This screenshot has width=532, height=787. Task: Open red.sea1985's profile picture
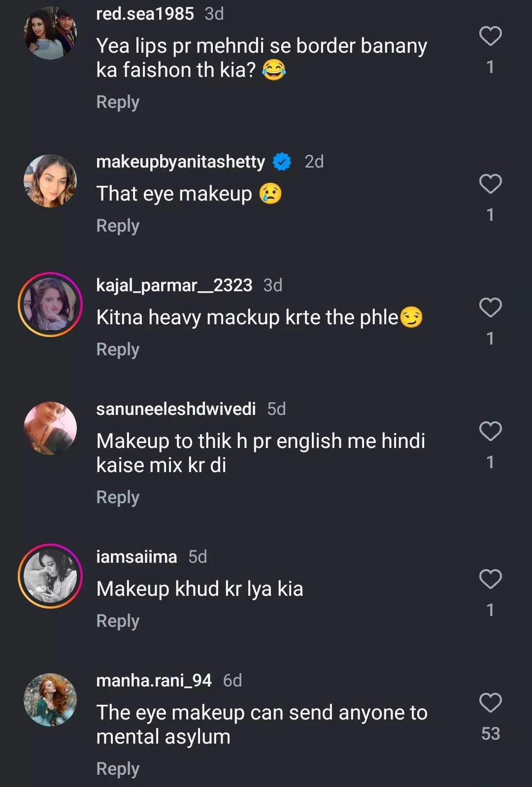(x=50, y=33)
